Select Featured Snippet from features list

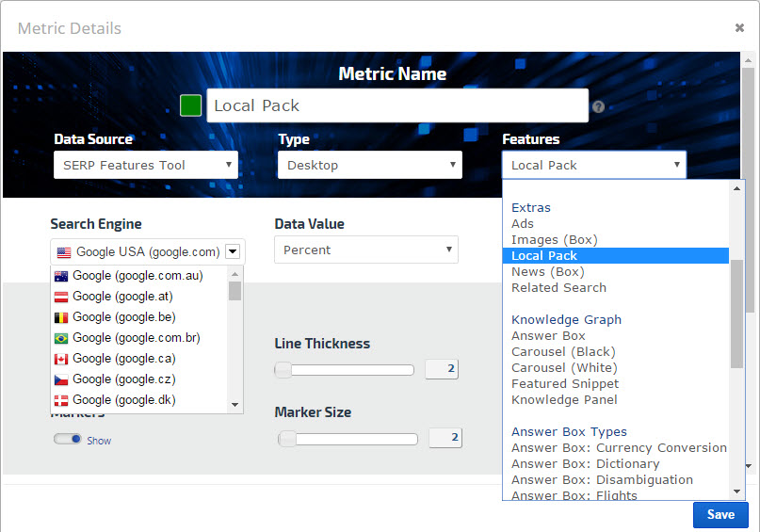[565, 383]
